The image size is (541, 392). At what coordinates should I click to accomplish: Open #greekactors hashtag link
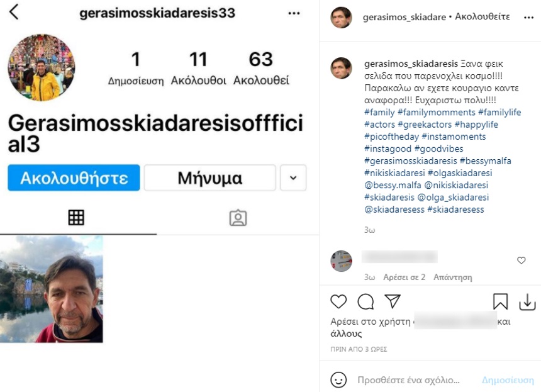point(425,125)
